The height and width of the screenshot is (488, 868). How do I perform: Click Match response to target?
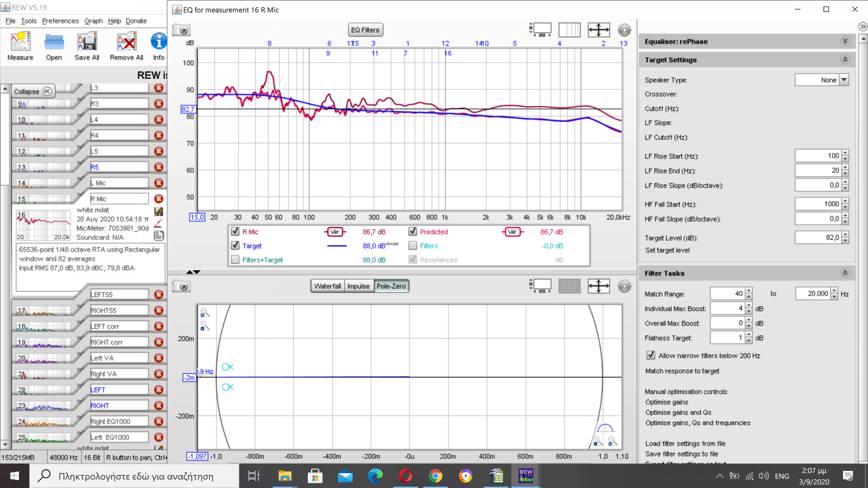pyautogui.click(x=682, y=371)
